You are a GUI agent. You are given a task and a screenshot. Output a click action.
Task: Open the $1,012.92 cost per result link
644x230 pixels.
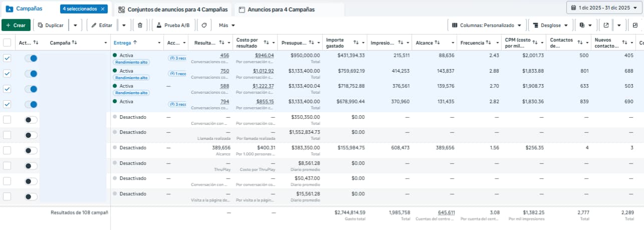[263, 71]
